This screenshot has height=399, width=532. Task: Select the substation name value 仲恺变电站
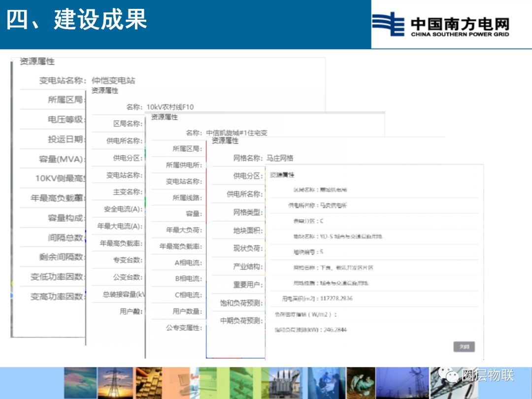click(x=113, y=80)
